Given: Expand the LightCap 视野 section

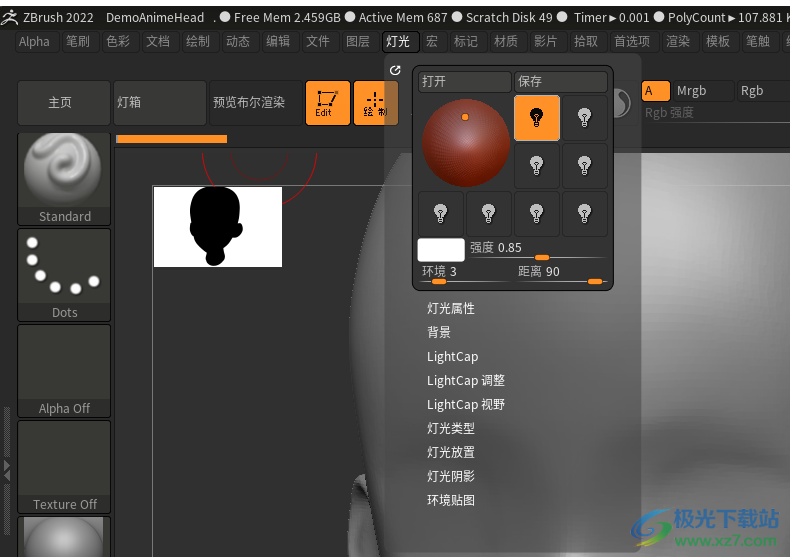Looking at the screenshot, I should (x=466, y=404).
